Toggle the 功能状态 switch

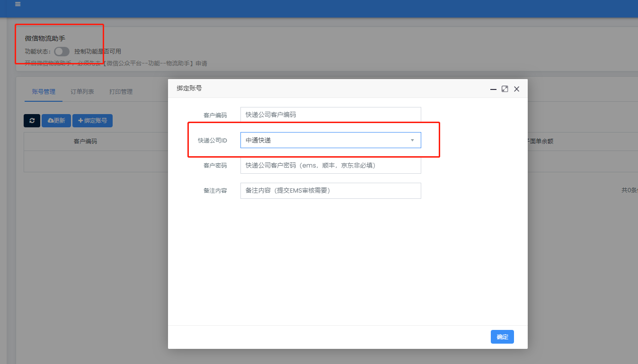[x=62, y=52]
